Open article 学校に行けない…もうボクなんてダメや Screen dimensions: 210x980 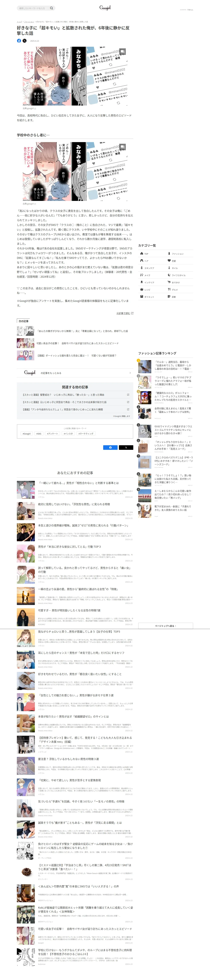[x=85, y=952]
